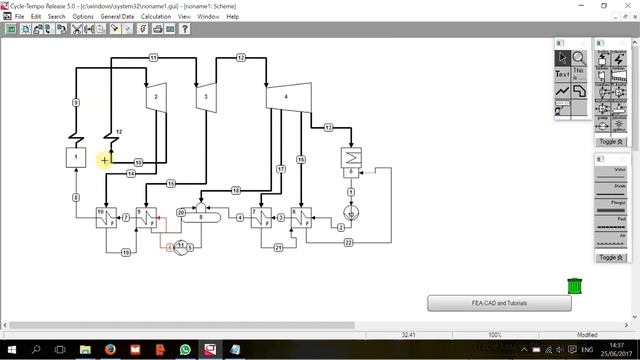
Task: Select the pump apparatus icon
Action: [602, 126]
